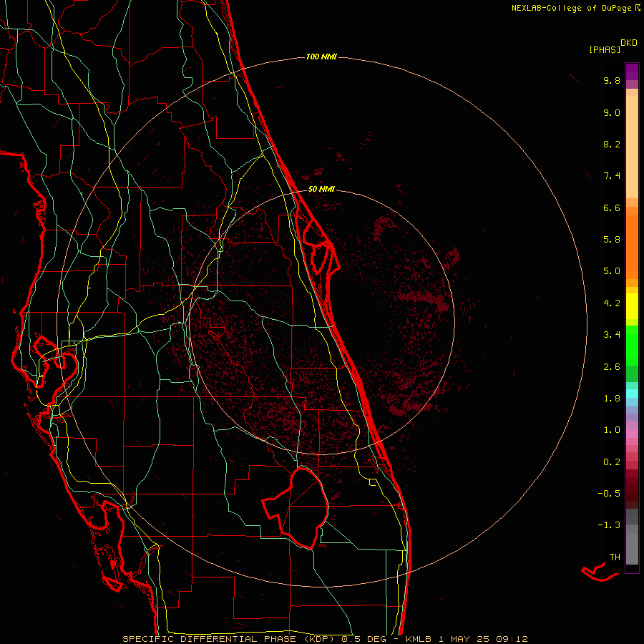644x644 pixels.
Task: Click the 6.6 value on the scale
Action: [x=612, y=208]
